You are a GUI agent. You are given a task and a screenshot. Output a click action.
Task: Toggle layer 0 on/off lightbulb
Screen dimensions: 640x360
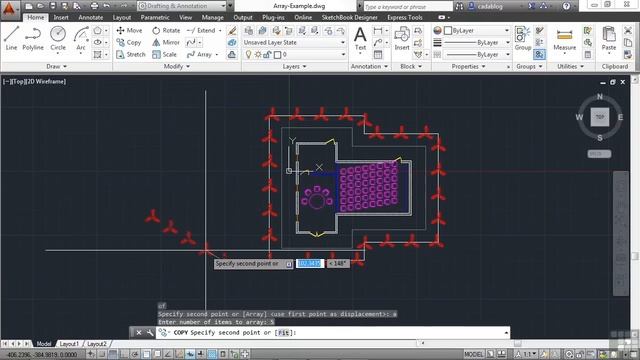[x=248, y=55]
